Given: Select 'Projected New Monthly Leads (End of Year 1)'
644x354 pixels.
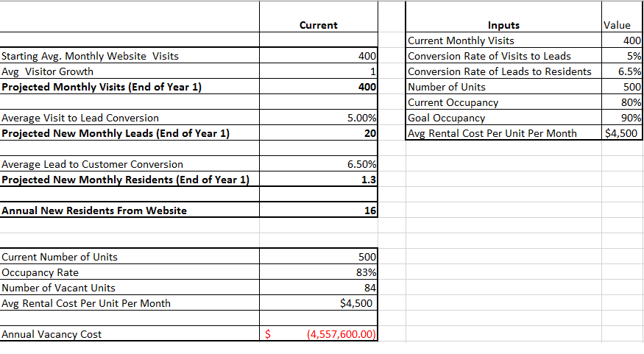Looking at the screenshot, I should point(116,133).
